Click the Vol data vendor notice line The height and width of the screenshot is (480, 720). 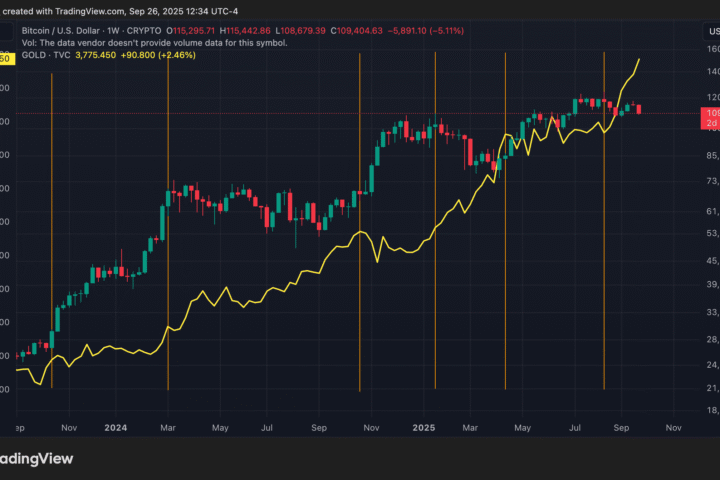(x=151, y=43)
